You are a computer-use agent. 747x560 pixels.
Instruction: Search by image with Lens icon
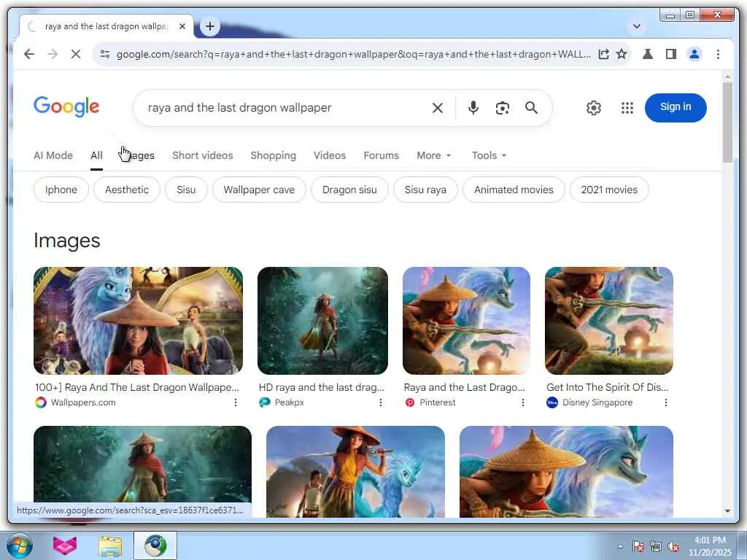pyautogui.click(x=502, y=108)
